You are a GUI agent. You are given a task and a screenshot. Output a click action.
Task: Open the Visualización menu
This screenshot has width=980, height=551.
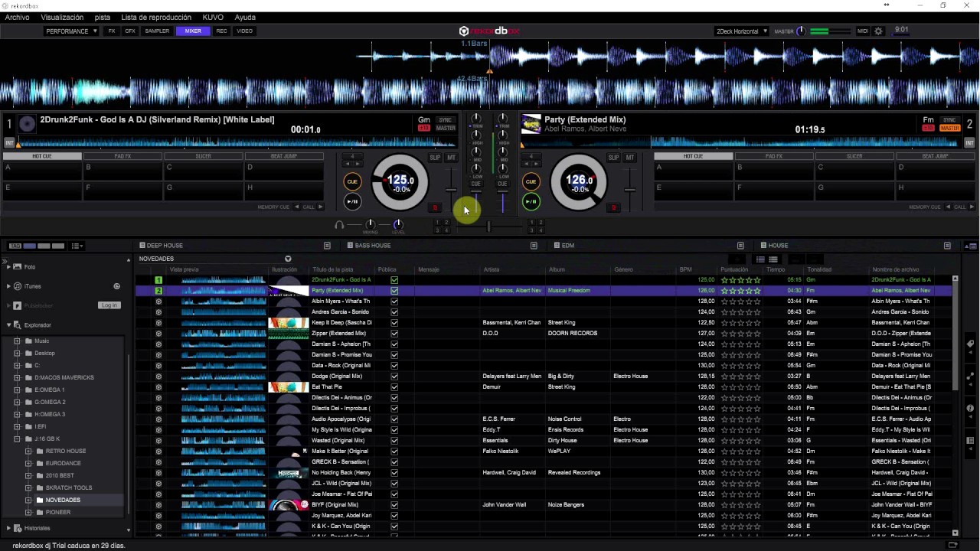[62, 17]
